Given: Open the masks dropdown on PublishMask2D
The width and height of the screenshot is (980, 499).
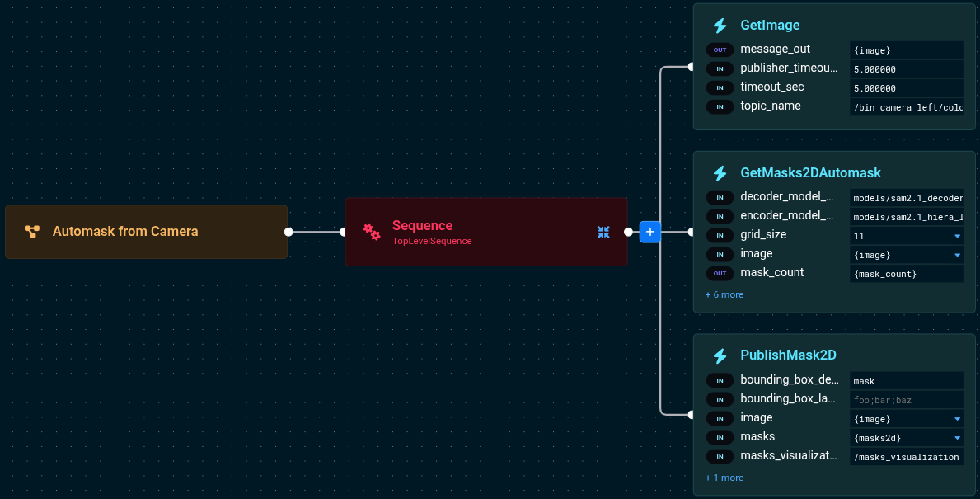Looking at the screenshot, I should coord(956,438).
